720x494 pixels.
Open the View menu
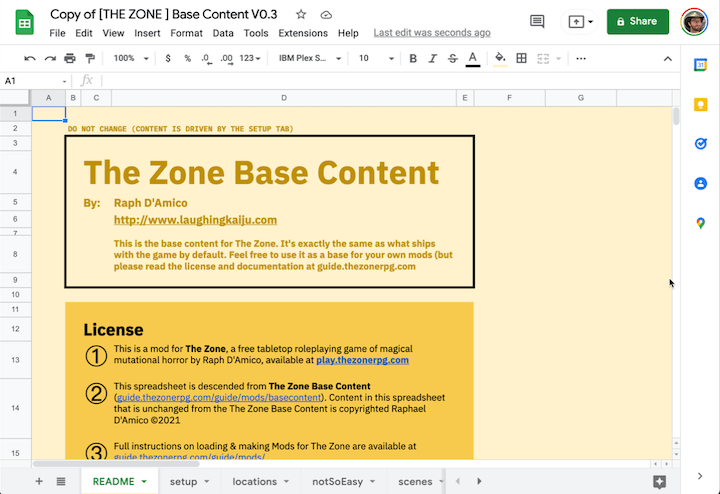(113, 33)
